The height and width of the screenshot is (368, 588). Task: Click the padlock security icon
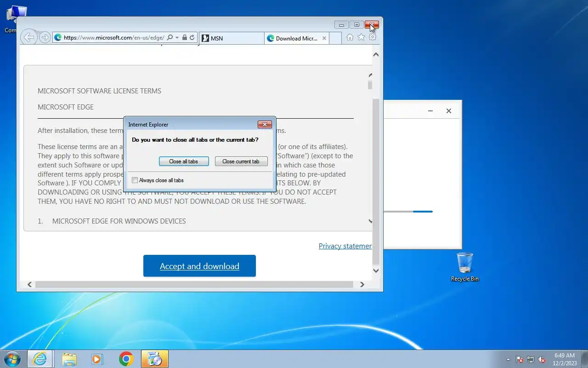[184, 38]
